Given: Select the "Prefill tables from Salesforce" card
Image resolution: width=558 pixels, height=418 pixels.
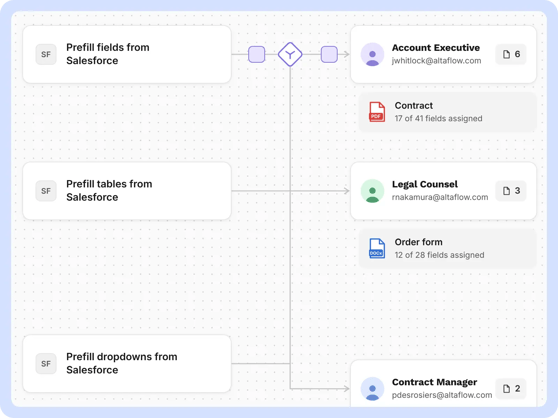Looking at the screenshot, I should coord(127,191).
